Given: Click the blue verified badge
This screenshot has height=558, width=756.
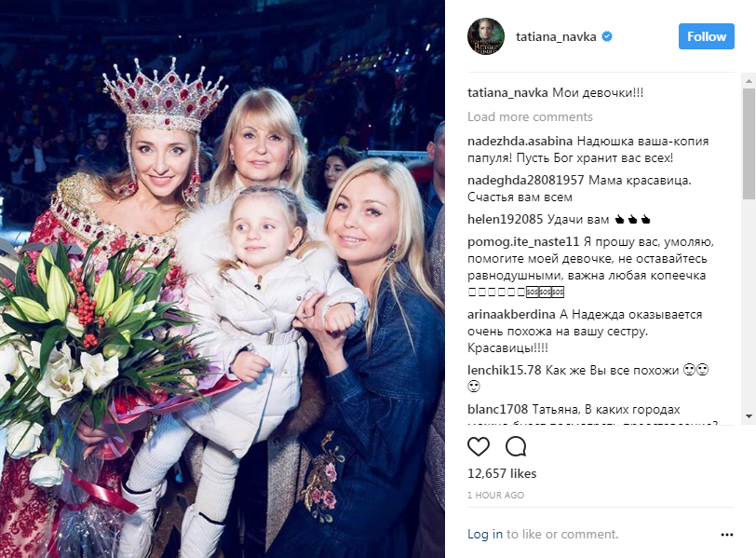Looking at the screenshot, I should coord(607,36).
